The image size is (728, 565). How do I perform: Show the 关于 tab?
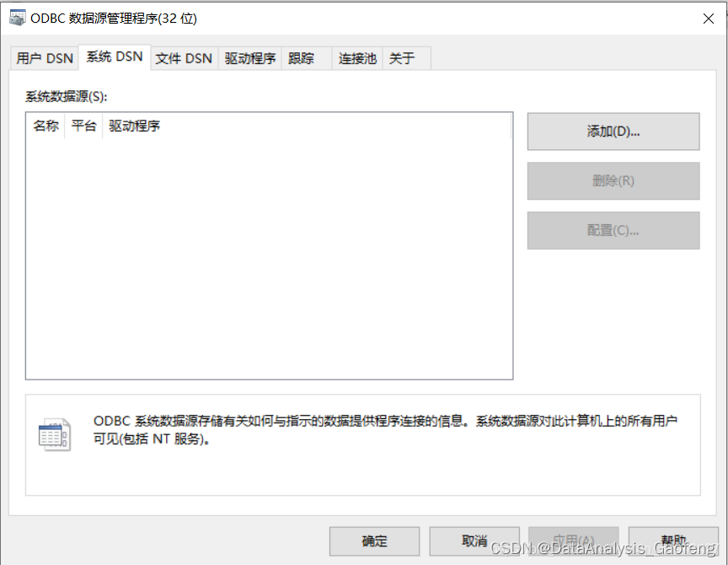point(407,58)
